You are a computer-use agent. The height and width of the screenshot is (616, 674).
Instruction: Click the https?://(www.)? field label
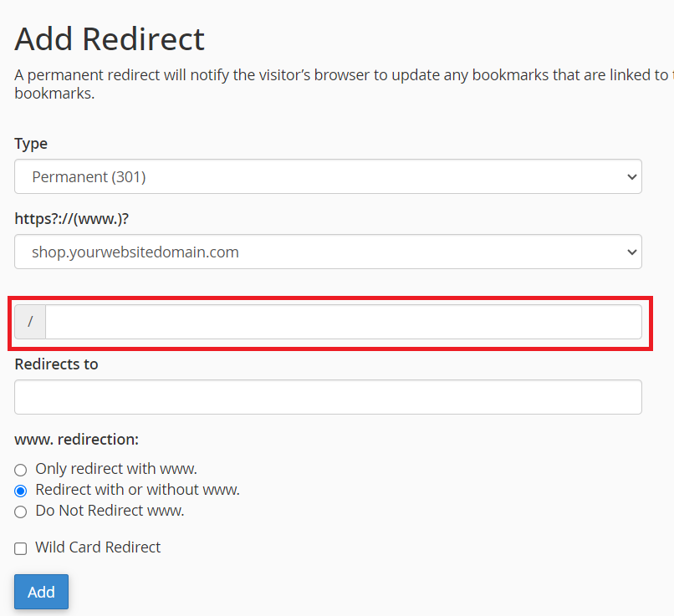tap(71, 218)
